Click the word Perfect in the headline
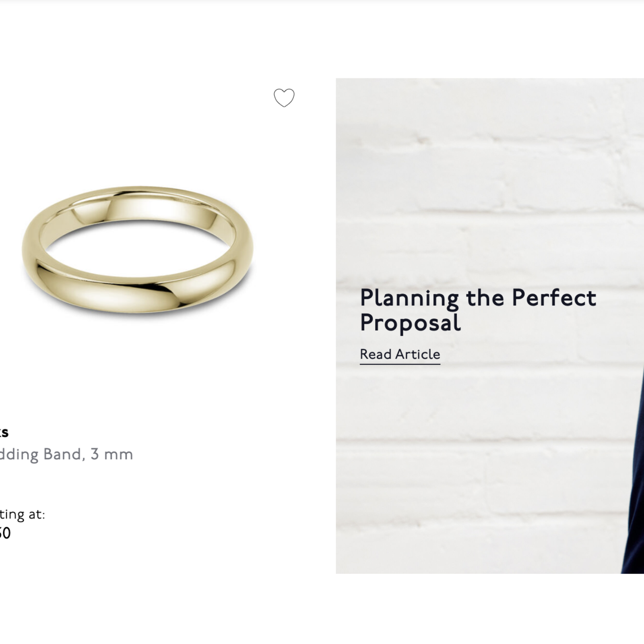This screenshot has height=644, width=644. pos(554,298)
